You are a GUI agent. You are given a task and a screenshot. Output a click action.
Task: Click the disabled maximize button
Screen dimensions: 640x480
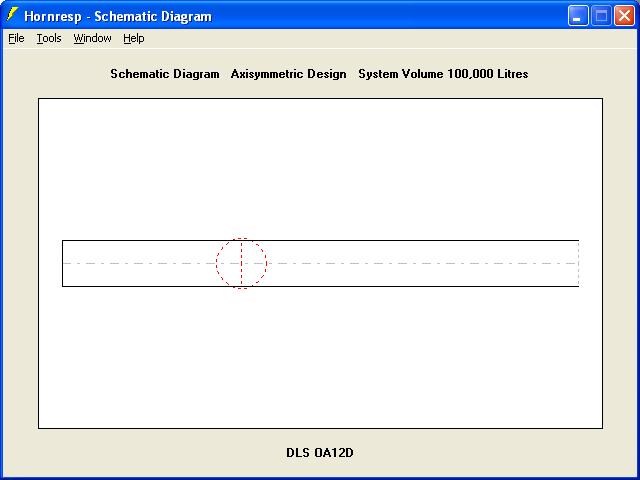point(601,16)
